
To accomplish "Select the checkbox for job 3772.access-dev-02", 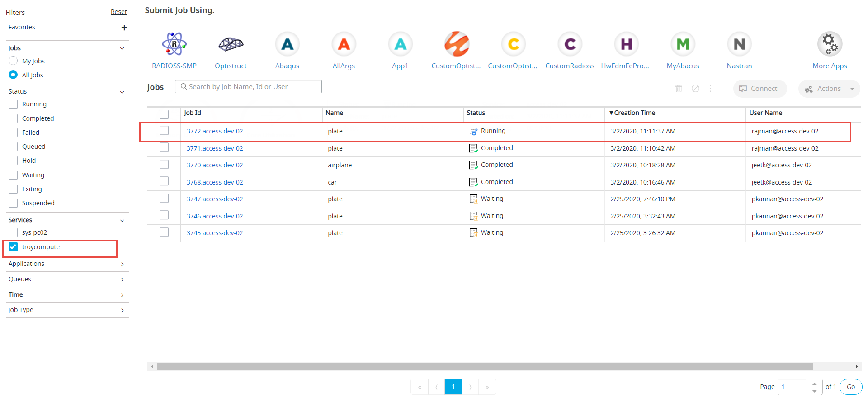I will pos(164,131).
